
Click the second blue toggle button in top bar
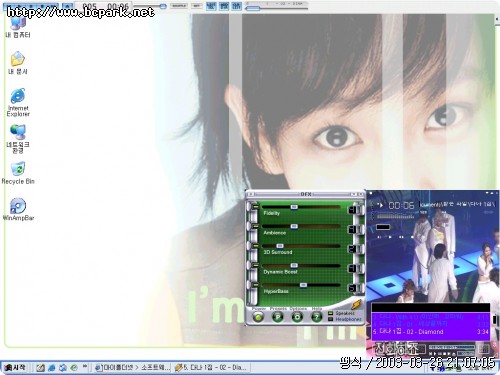coord(224,6)
